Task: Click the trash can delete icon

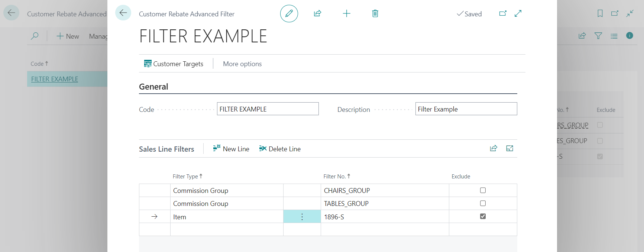Action: point(375,14)
